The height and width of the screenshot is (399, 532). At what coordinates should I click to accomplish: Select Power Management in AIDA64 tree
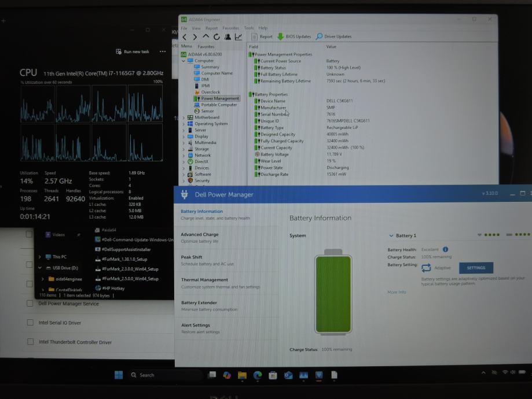[x=217, y=98]
